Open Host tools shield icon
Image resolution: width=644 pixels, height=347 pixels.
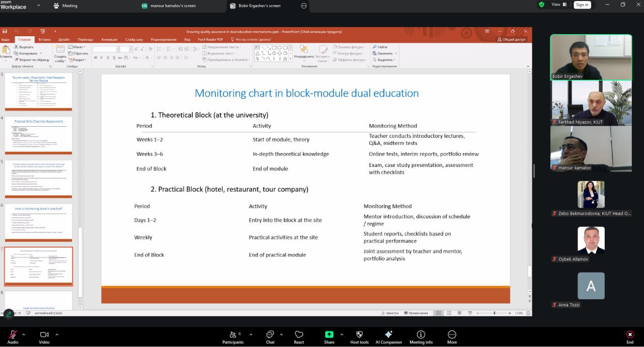[359, 335]
